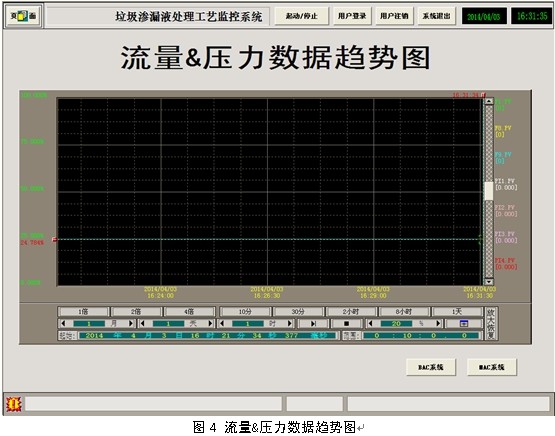
Task: Set time range to 1天
Action: [457, 312]
